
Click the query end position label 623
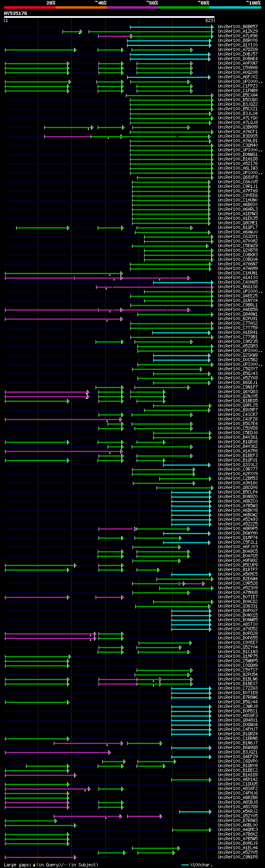(210, 20)
